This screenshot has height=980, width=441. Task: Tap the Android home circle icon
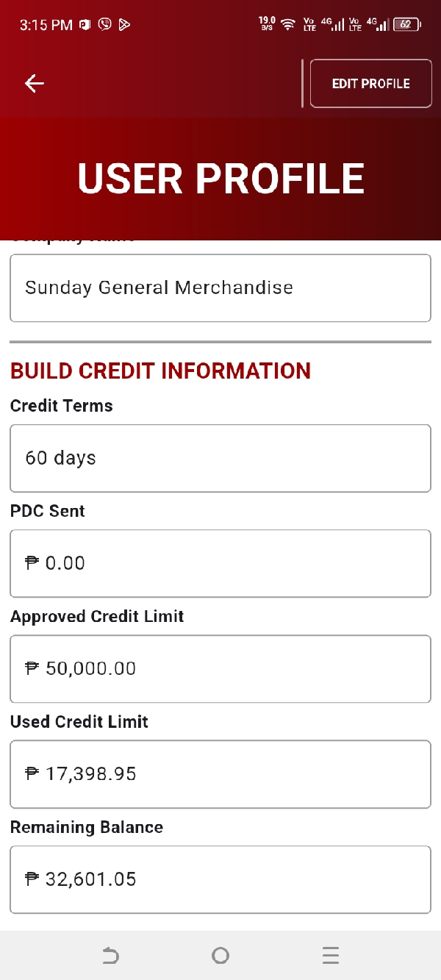(220, 955)
